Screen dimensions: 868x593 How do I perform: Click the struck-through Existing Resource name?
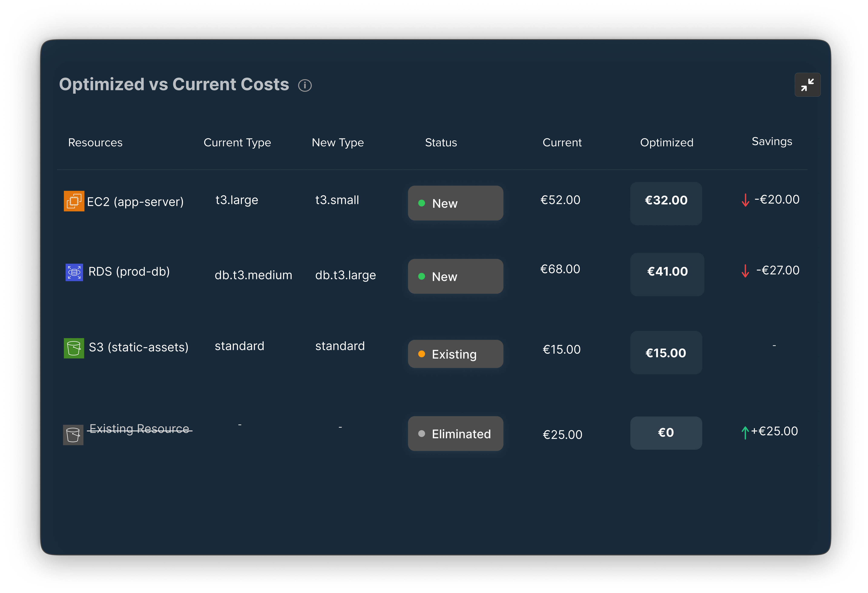139,429
